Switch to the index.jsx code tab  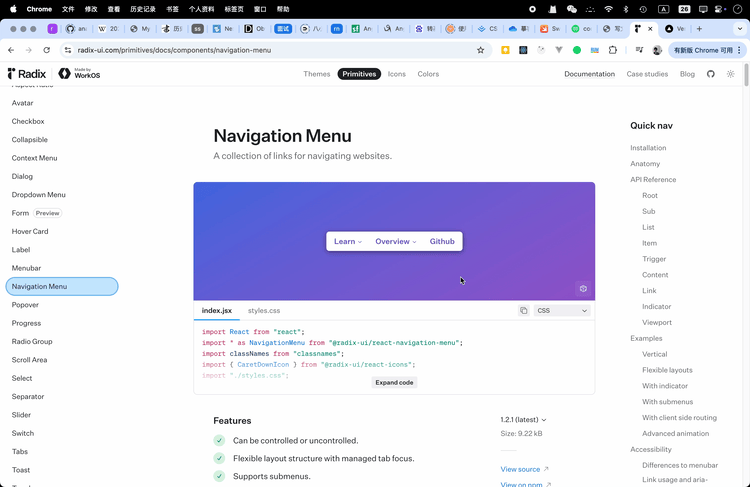217,310
